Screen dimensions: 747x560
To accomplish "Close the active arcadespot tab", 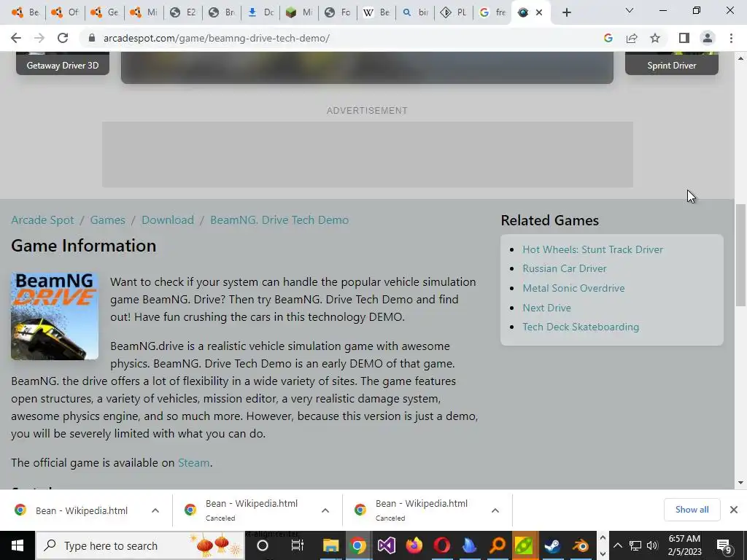I will (539, 12).
